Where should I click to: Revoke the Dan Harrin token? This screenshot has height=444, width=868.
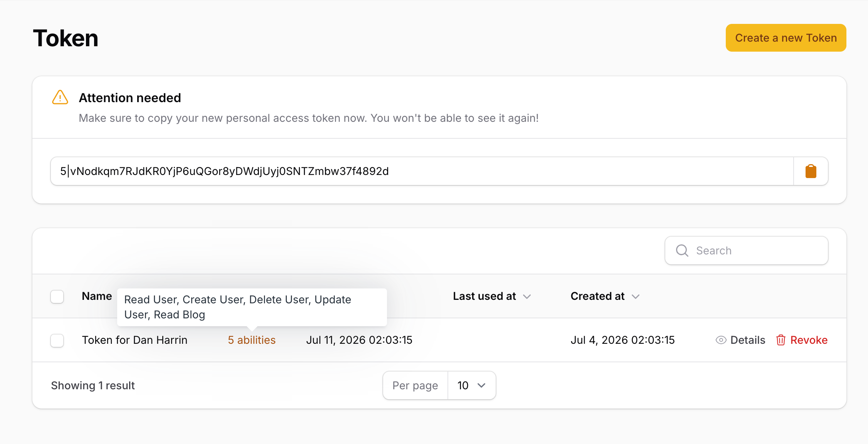[x=802, y=340]
